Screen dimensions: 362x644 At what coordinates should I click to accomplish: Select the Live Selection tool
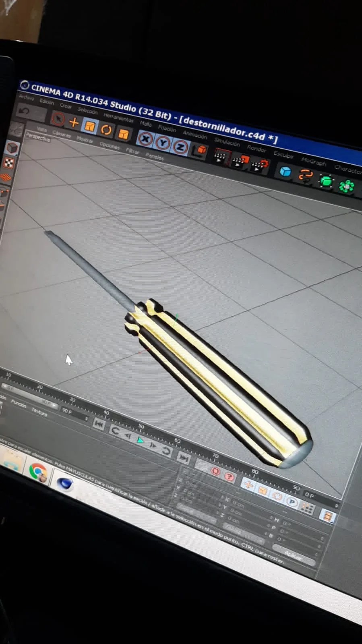tap(58, 119)
